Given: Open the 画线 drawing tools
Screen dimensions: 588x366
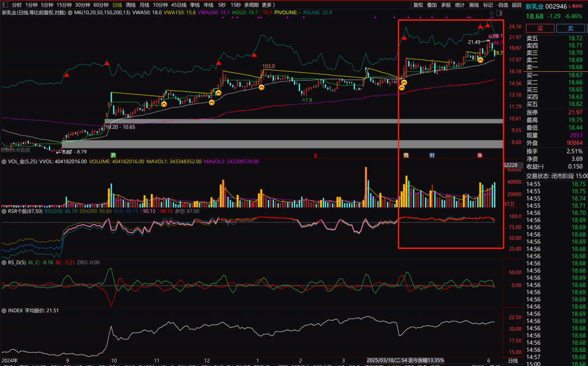Looking at the screenshot, I should [x=474, y=5].
